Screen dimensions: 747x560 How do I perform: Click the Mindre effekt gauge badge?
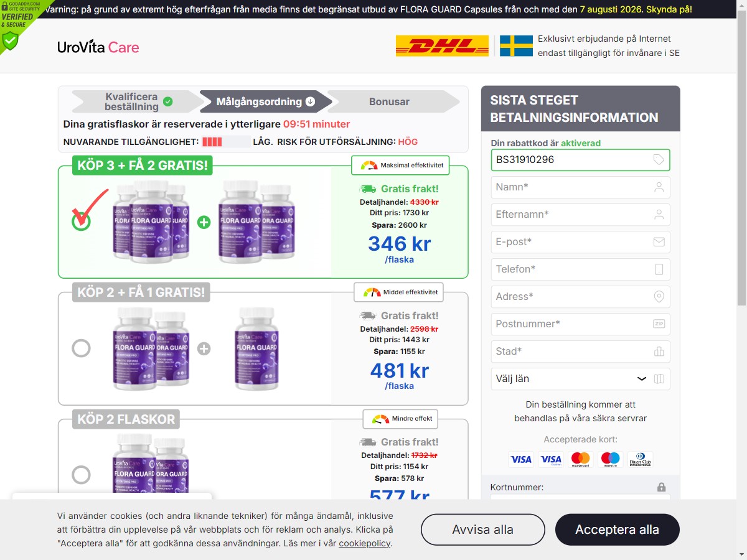pyautogui.click(x=400, y=419)
